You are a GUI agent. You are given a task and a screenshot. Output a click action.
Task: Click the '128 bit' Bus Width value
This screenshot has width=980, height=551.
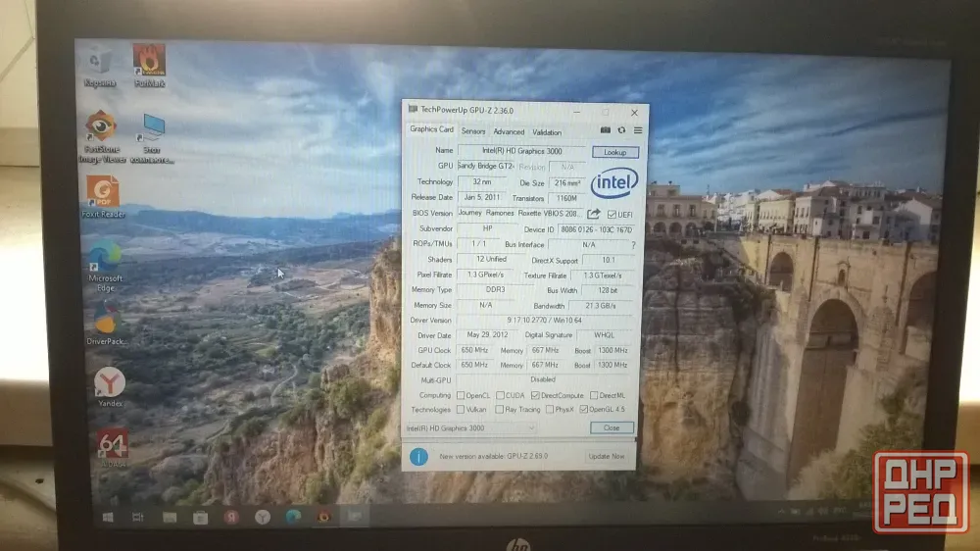pyautogui.click(x=607, y=290)
